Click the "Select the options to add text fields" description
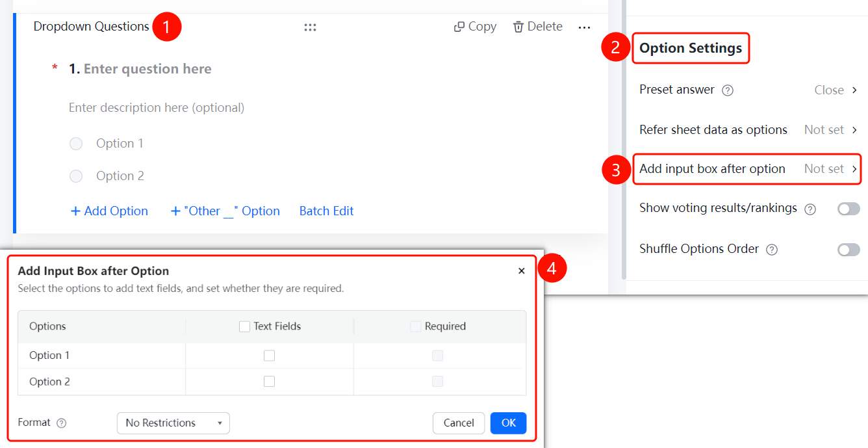The width and height of the screenshot is (868, 448). click(x=181, y=289)
